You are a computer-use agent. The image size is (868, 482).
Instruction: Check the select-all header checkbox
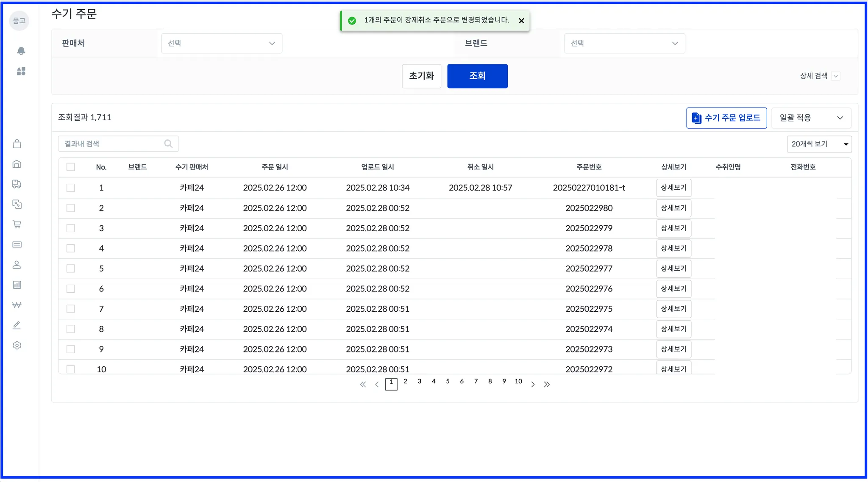71,167
